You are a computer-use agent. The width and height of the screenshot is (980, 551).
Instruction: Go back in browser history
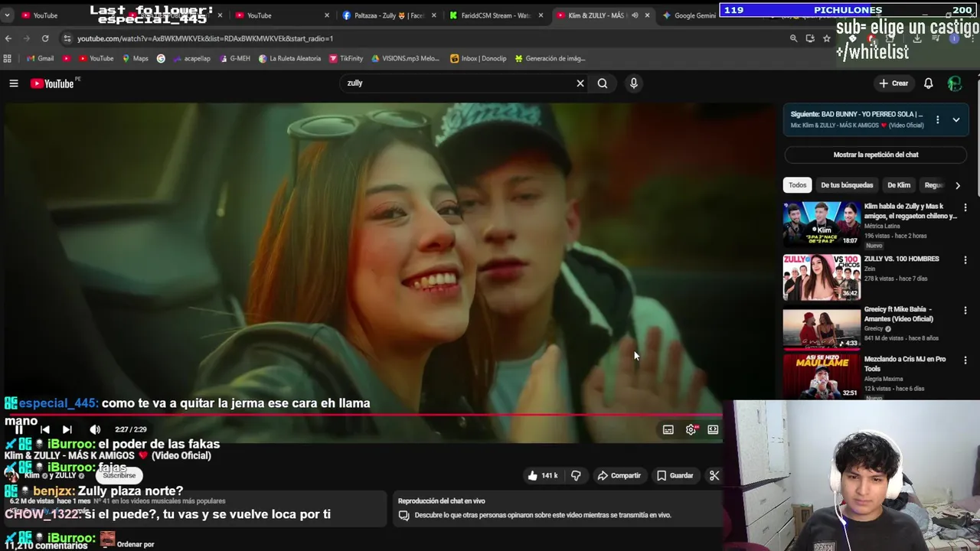pyautogui.click(x=8, y=38)
